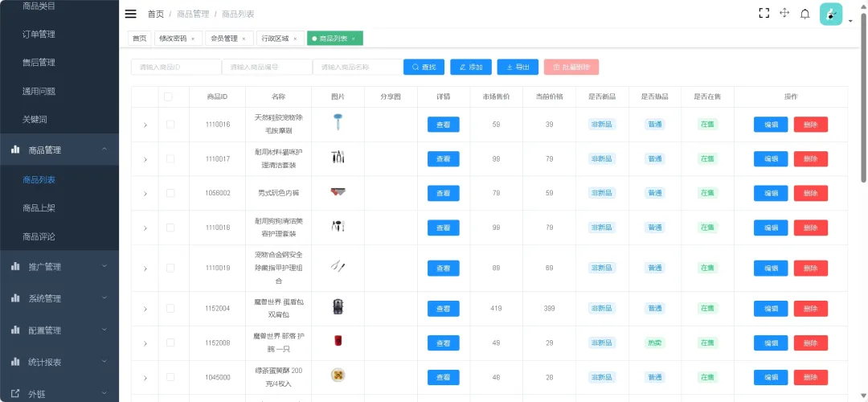The image size is (868, 402).
Task: Tick the select-all checkbox in table header
Action: pos(168,96)
